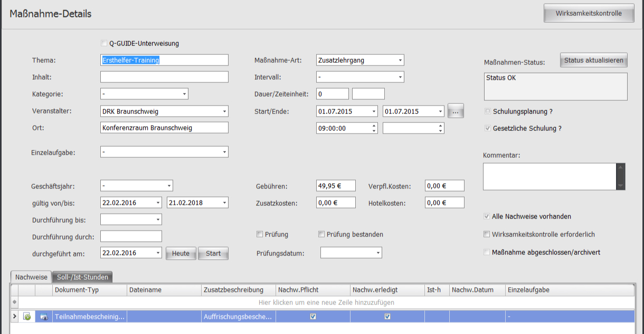Switch to the Soll-/Ist-Stunden tab

click(x=82, y=277)
